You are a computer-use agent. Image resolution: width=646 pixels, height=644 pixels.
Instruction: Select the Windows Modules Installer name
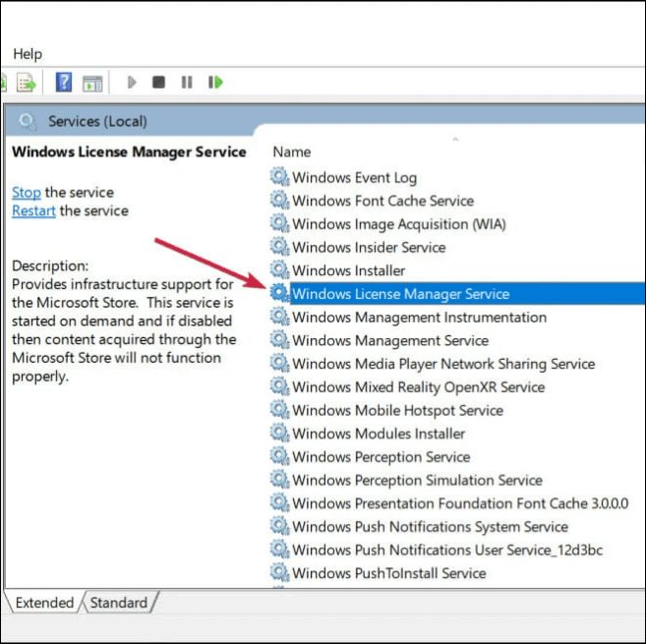point(379,434)
